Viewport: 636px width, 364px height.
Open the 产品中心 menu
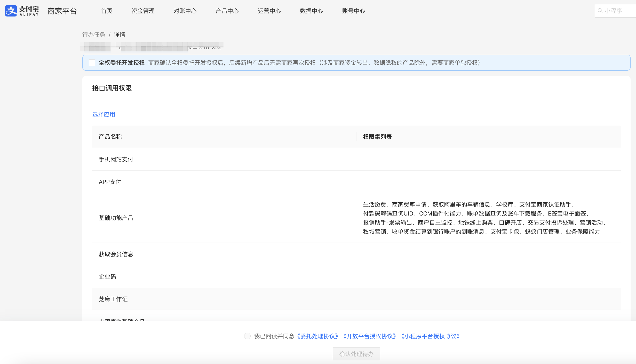point(227,11)
